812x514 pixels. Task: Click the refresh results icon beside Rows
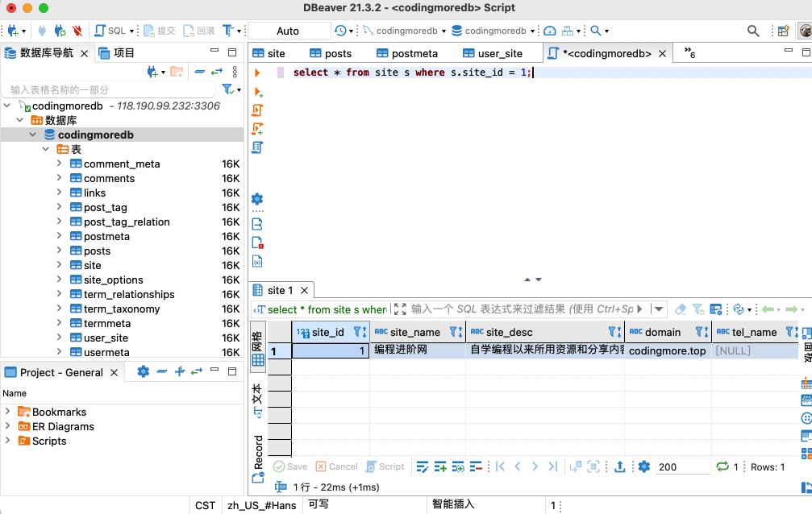(722, 466)
